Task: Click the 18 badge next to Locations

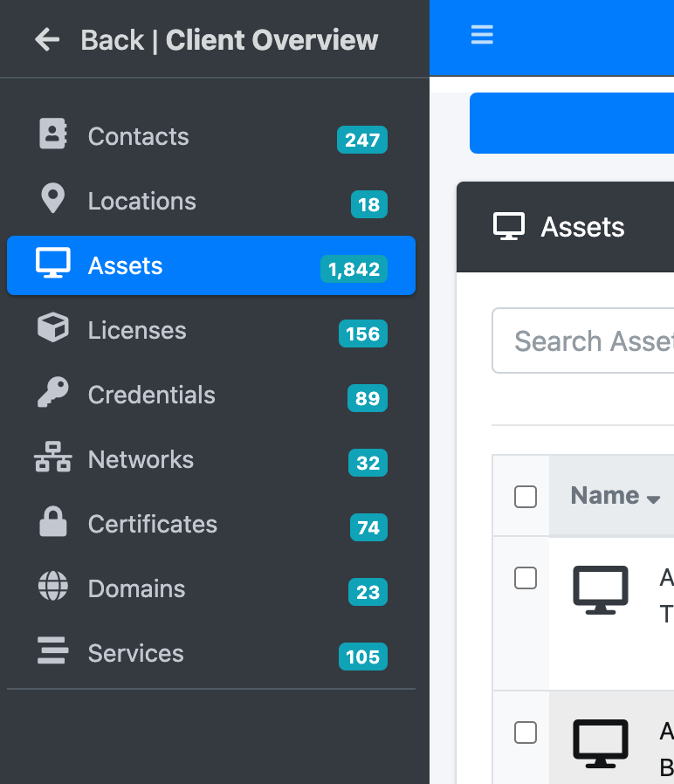Action: 369,204
